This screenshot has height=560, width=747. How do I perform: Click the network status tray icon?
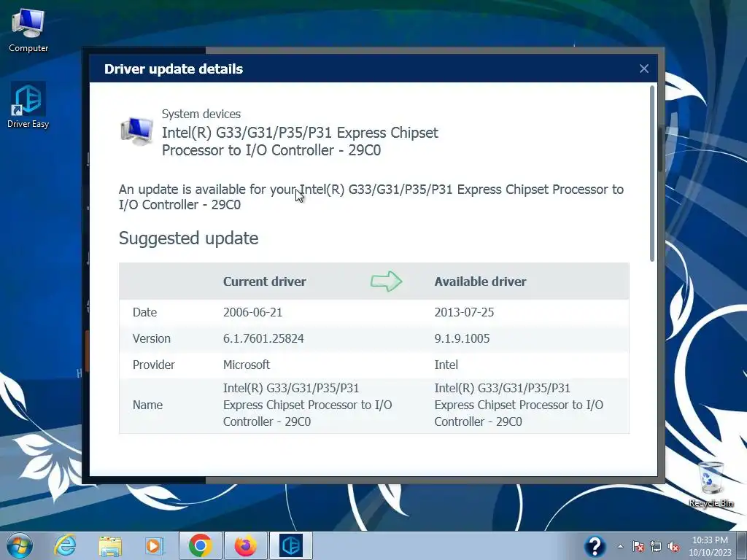pyautogui.click(x=656, y=546)
